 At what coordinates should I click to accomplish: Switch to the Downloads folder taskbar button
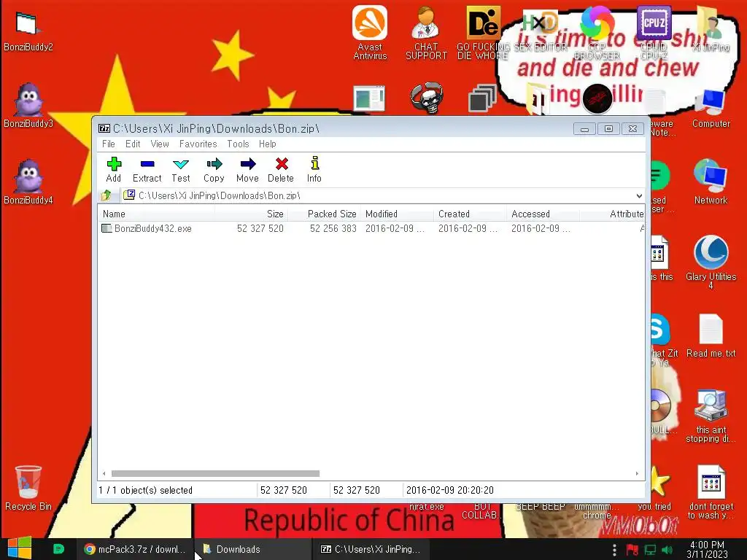pos(252,549)
